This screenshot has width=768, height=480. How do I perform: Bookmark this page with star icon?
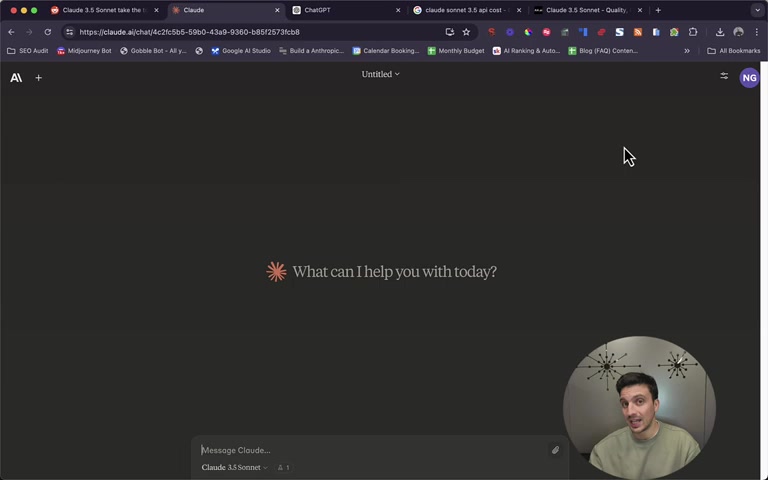[466, 32]
